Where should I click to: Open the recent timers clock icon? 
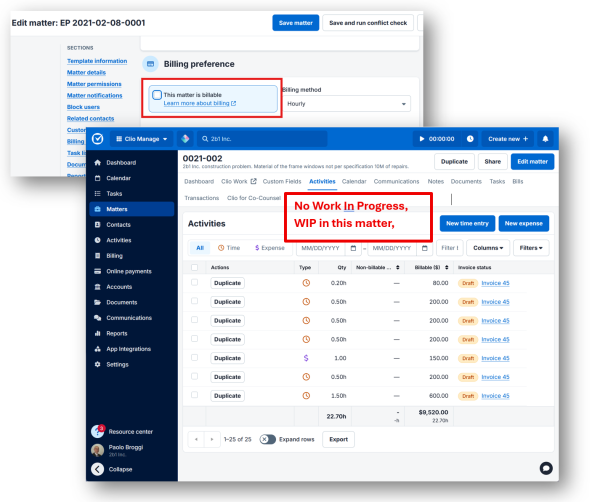click(x=470, y=139)
